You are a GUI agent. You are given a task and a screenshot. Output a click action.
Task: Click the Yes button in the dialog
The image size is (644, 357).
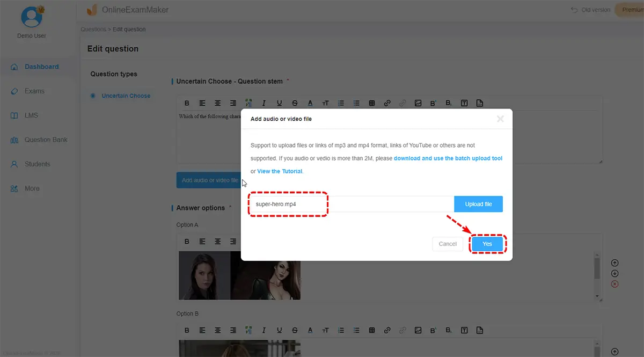click(487, 244)
